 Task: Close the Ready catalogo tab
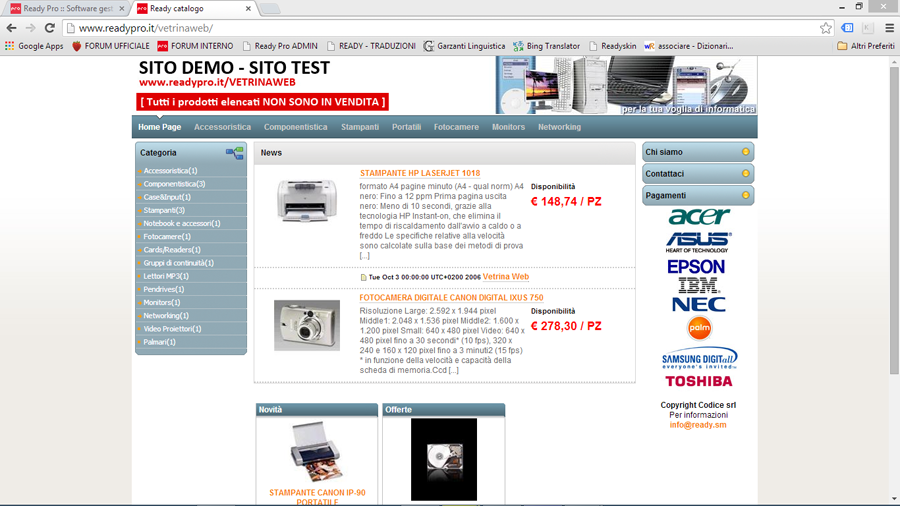click(248, 9)
